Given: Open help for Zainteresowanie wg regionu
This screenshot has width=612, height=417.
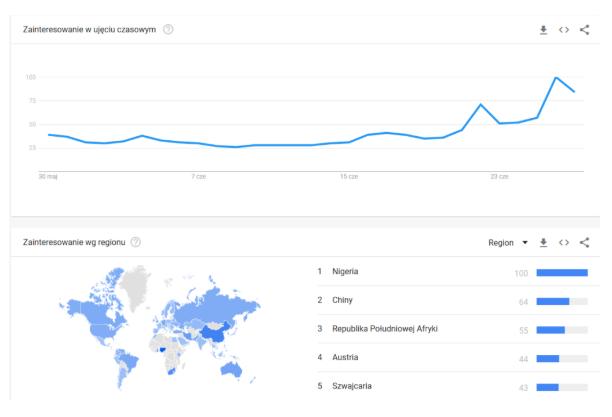Looking at the screenshot, I should (x=135, y=242).
